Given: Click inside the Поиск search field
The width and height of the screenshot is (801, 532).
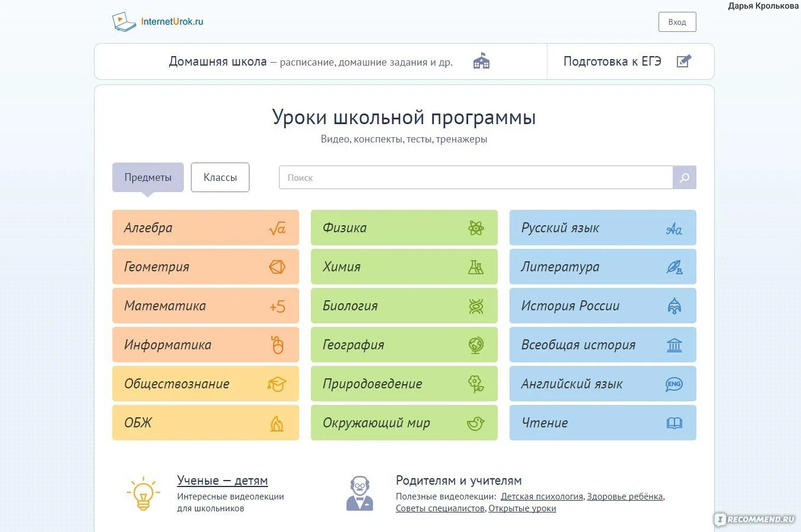Looking at the screenshot, I should pos(476,177).
